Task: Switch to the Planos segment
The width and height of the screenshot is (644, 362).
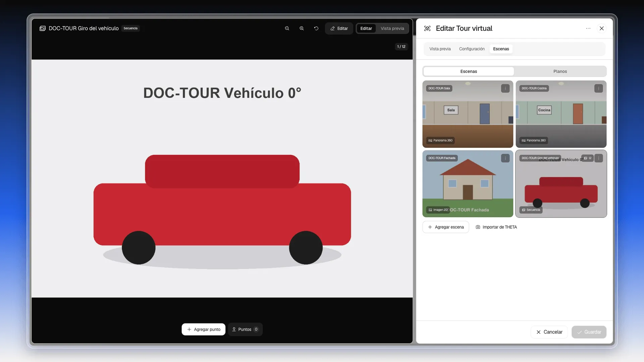Action: coord(560,71)
